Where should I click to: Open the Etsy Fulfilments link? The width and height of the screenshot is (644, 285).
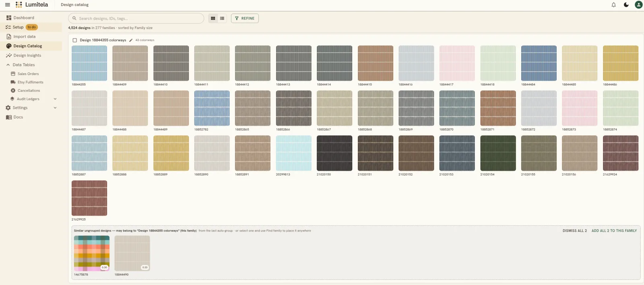click(31, 82)
